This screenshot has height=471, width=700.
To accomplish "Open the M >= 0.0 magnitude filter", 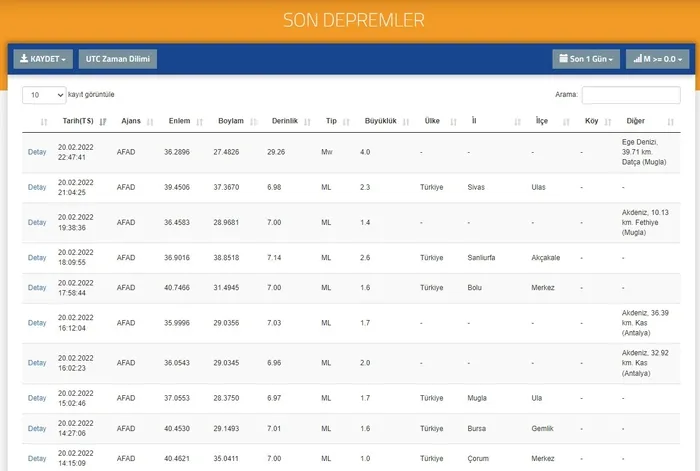I will (657, 59).
